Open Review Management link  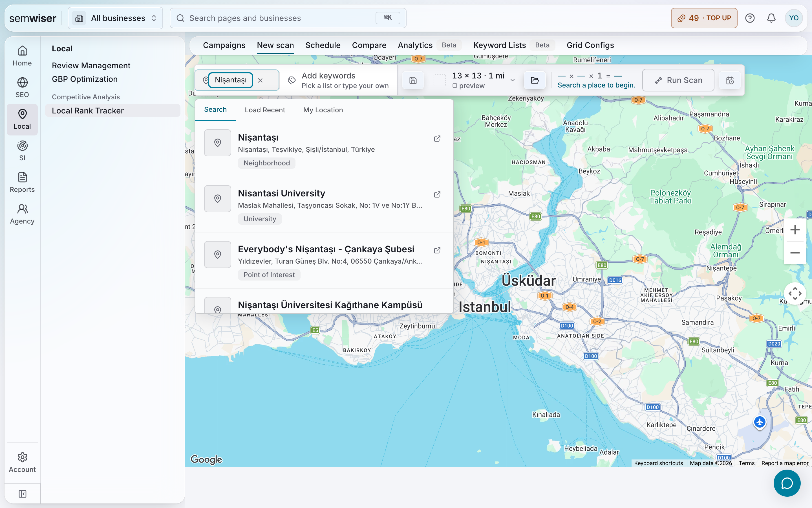[91, 65]
